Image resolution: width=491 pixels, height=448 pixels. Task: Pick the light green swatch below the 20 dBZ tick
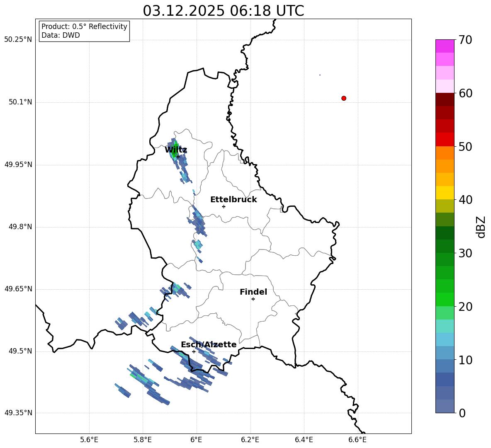click(x=445, y=313)
